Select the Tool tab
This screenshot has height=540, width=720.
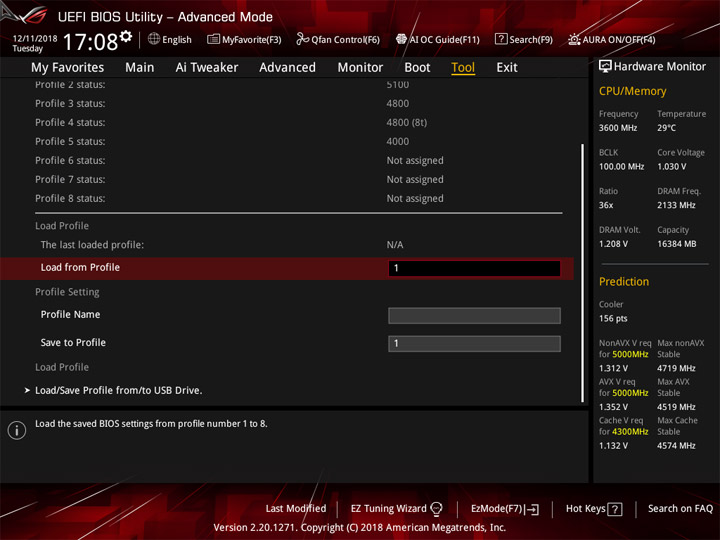click(463, 68)
